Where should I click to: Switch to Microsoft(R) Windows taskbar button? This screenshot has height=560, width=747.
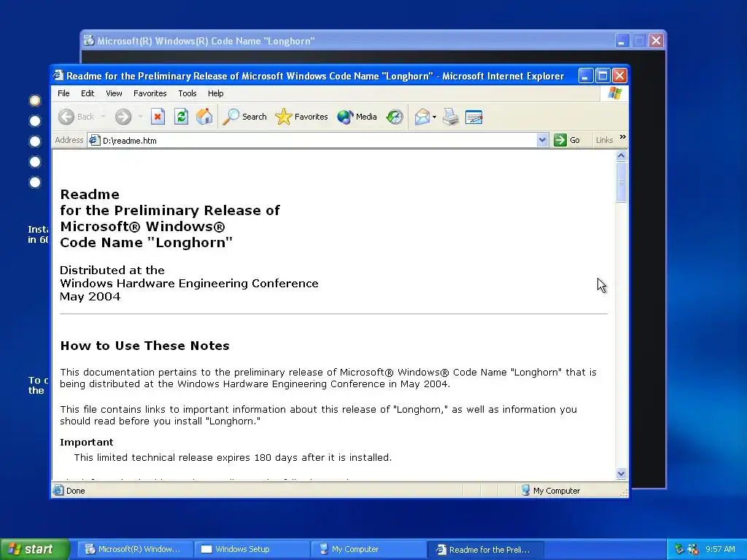(136, 549)
